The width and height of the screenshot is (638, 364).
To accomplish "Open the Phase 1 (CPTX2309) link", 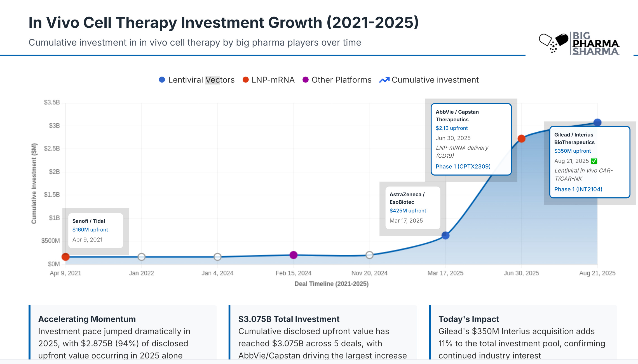I will [x=463, y=166].
